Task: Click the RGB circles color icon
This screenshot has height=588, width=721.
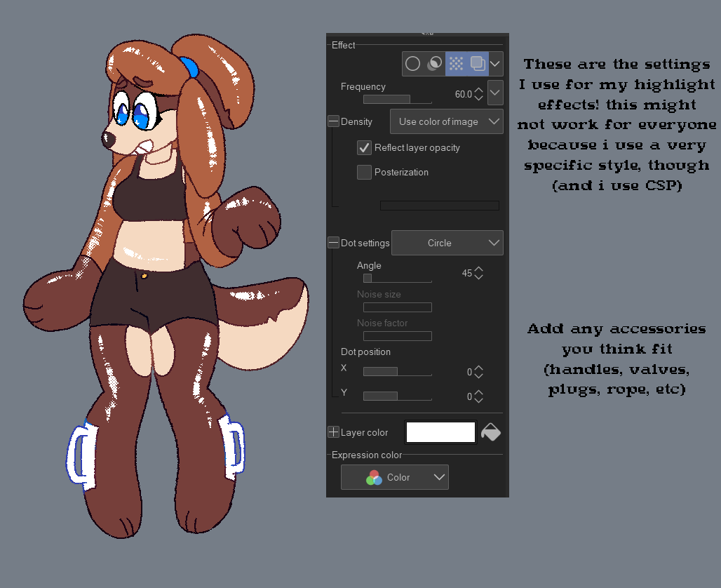Action: [375, 478]
